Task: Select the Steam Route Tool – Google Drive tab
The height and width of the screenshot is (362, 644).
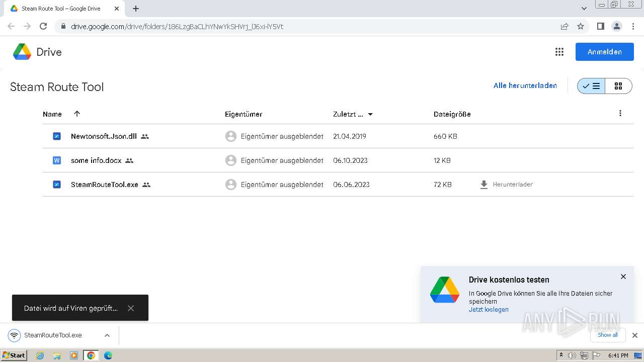Action: [65, 9]
